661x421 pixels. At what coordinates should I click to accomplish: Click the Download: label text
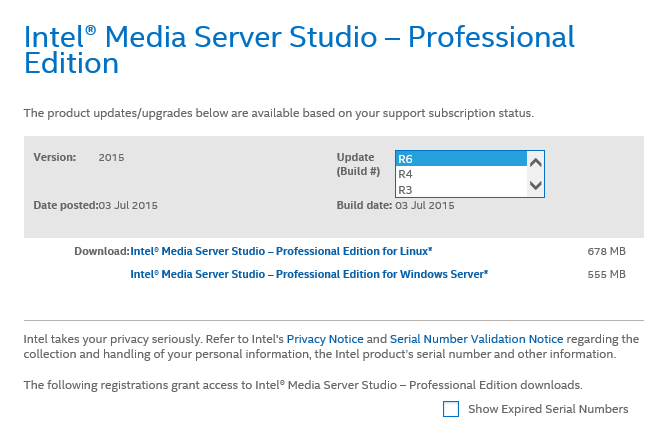click(x=102, y=252)
